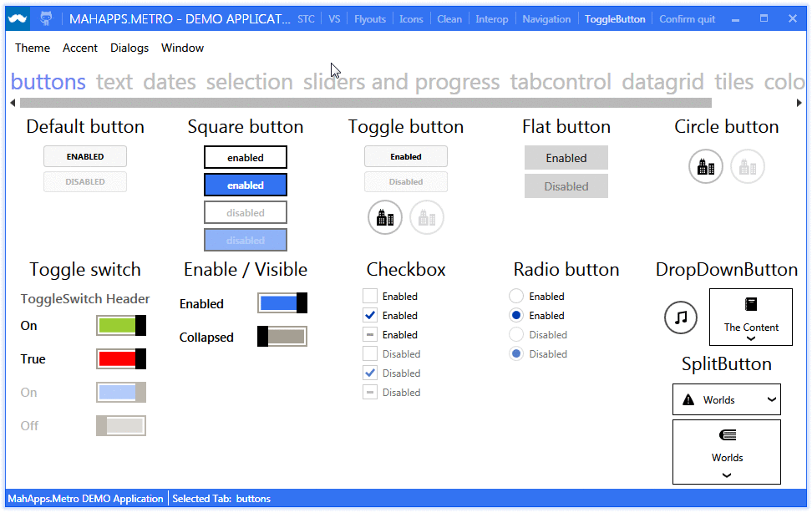Click the blue enabled Square button
Image resolution: width=812 pixels, height=513 pixels.
245,185
